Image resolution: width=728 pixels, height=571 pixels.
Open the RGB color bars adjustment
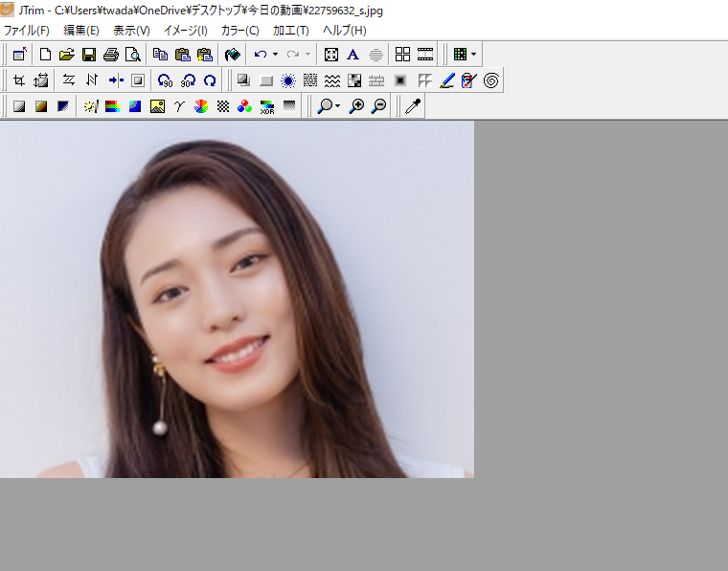pyautogui.click(x=113, y=106)
